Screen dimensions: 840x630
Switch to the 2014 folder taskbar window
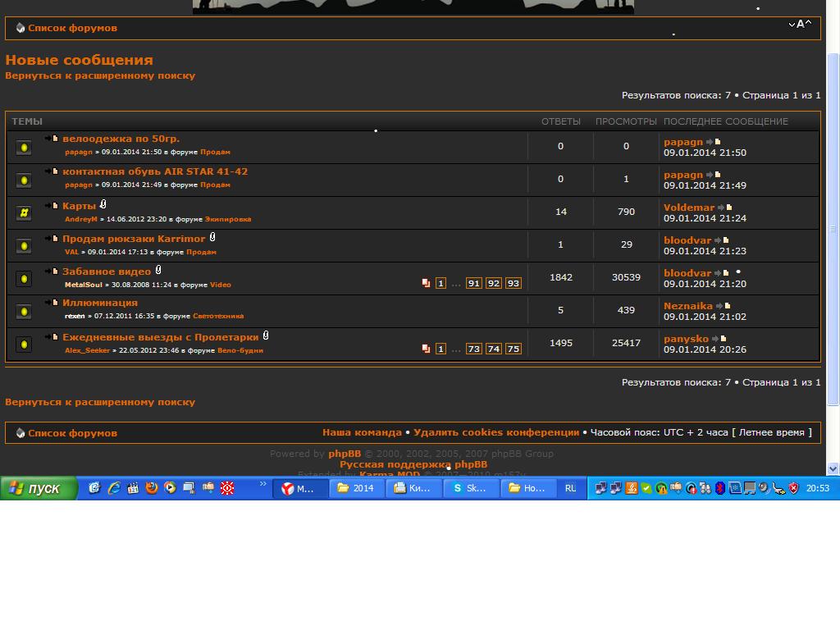356,488
